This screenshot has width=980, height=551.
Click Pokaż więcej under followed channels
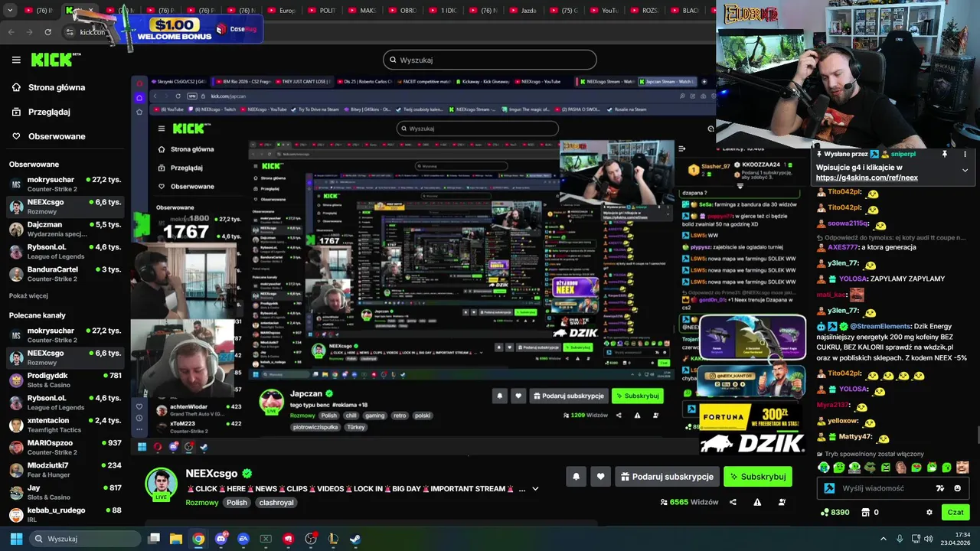(28, 295)
